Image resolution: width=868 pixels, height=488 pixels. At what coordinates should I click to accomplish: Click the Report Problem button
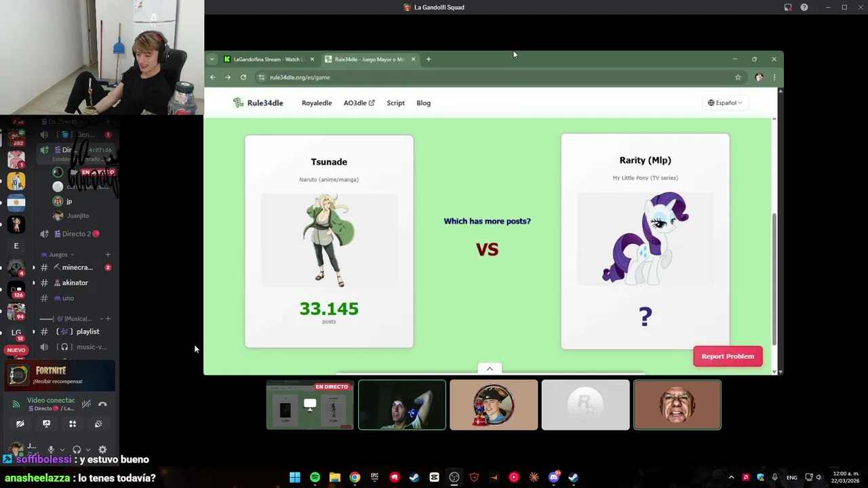click(728, 357)
